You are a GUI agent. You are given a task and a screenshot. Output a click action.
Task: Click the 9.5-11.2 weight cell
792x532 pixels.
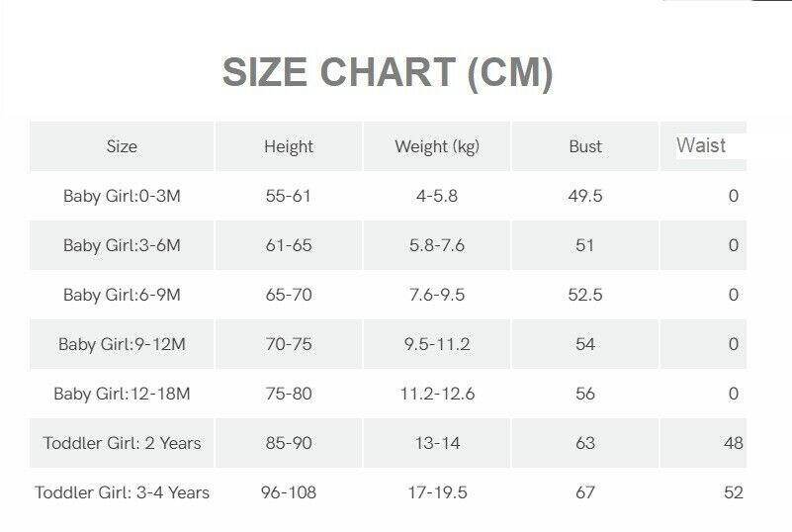pos(437,344)
